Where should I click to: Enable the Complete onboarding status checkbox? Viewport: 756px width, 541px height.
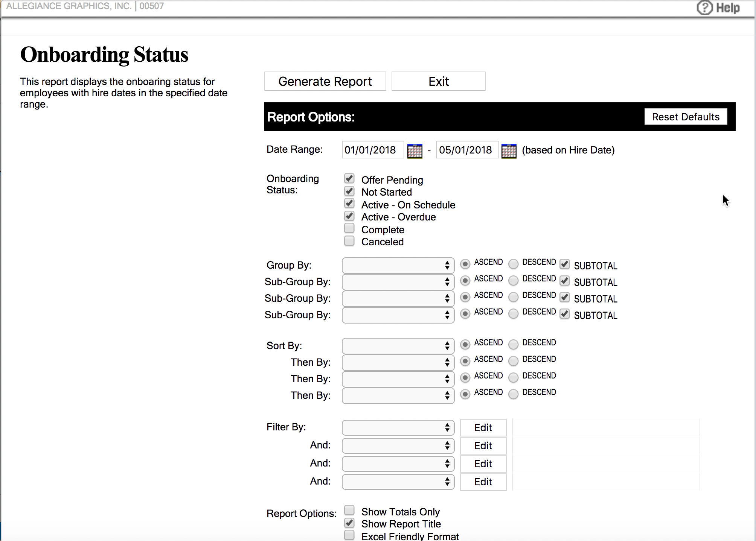(x=349, y=228)
